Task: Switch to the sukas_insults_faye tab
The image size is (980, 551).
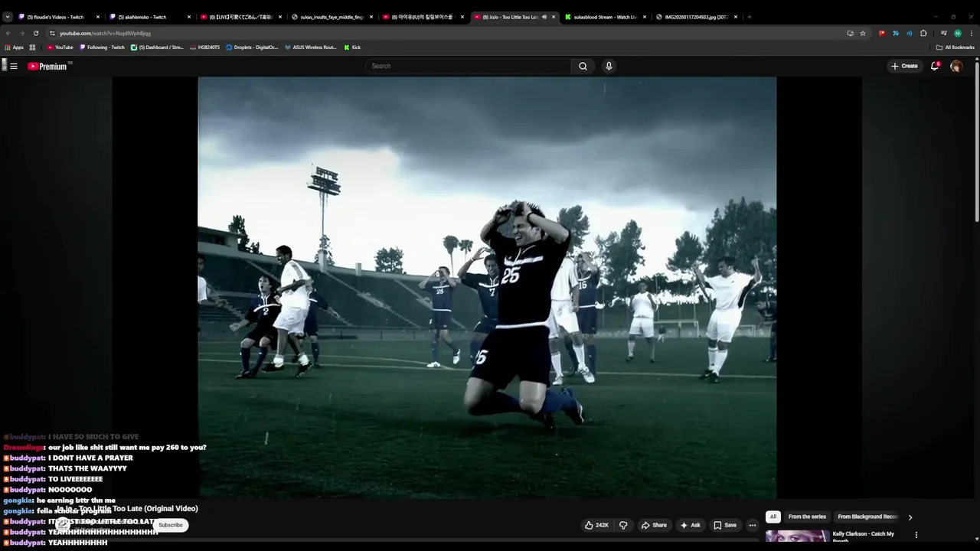Action: [331, 17]
